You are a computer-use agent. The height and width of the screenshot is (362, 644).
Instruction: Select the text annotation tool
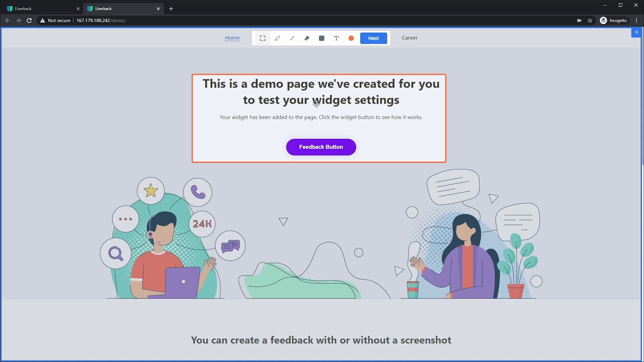click(x=336, y=38)
